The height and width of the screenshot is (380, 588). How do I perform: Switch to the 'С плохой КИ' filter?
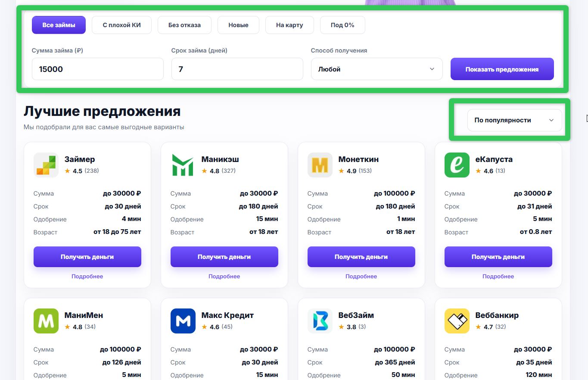(x=122, y=25)
